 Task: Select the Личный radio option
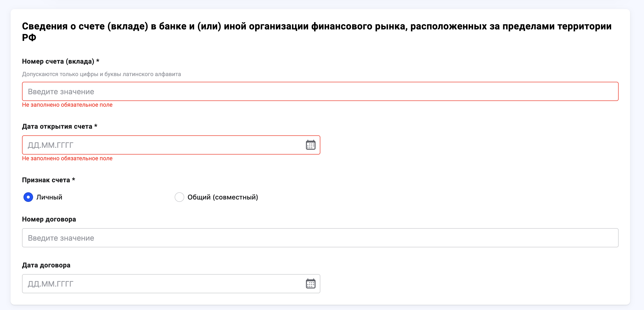pyautogui.click(x=28, y=197)
